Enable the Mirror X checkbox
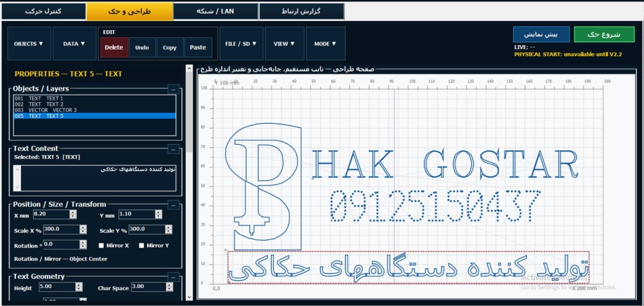Viewport: 644px width, 306px height. coord(101,246)
